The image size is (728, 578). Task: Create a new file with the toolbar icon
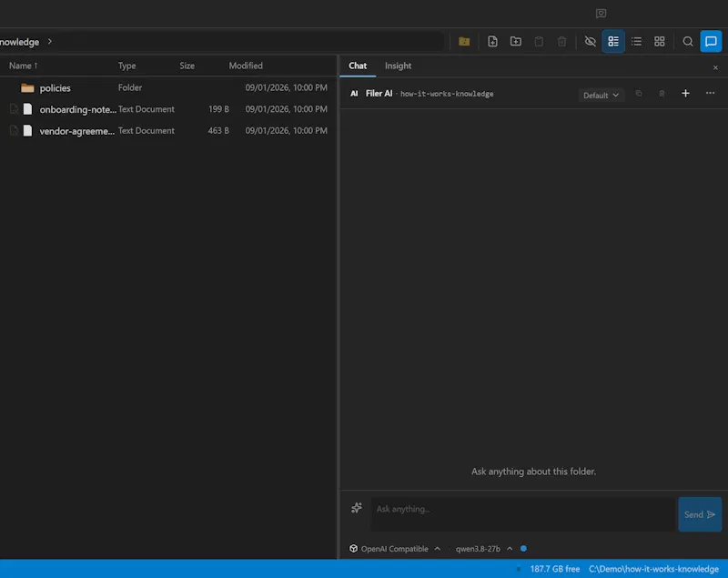pyautogui.click(x=492, y=41)
